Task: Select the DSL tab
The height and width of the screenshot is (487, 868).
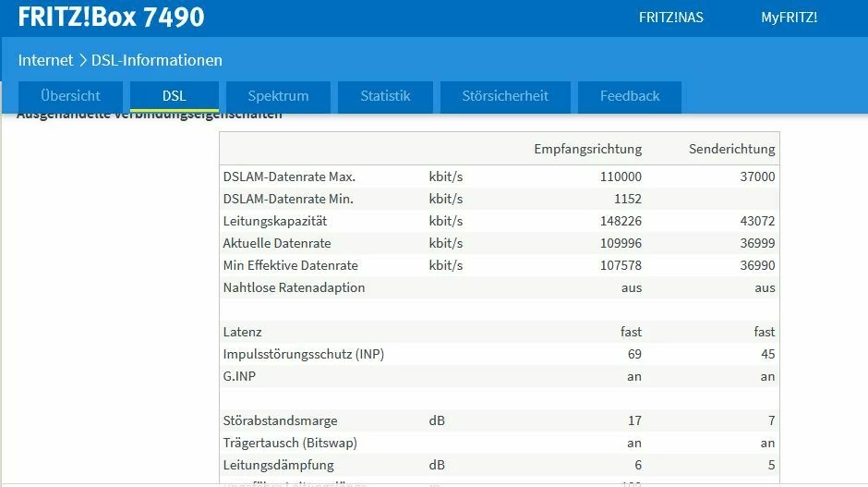Action: coord(175,96)
